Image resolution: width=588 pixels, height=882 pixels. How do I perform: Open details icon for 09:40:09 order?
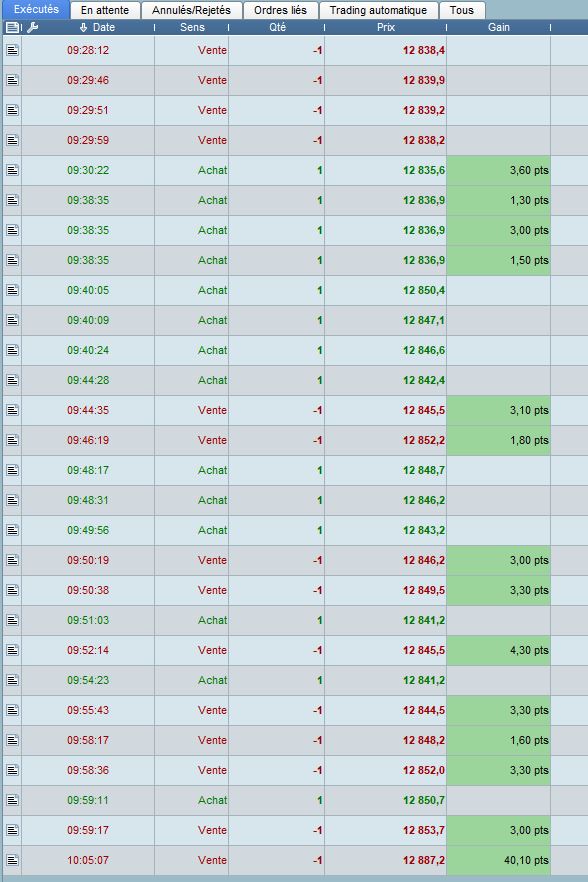click(12, 320)
